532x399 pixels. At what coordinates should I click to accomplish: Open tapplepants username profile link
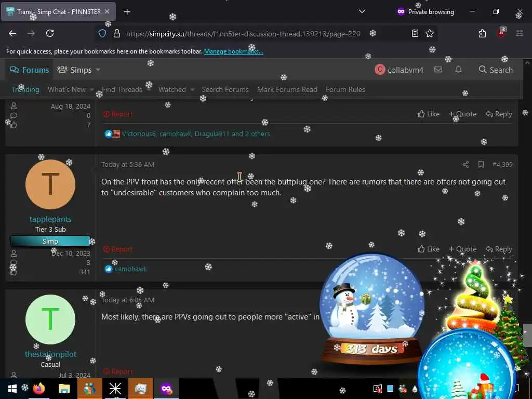click(50, 219)
